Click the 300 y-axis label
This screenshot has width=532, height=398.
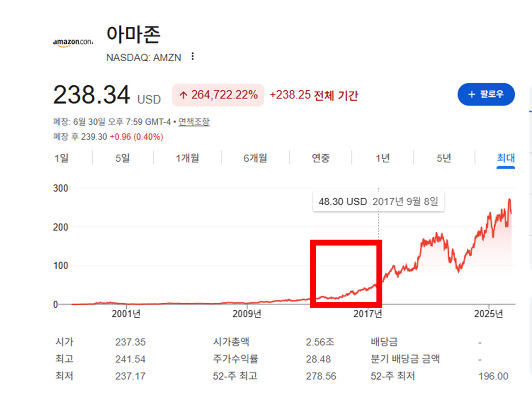(61, 188)
